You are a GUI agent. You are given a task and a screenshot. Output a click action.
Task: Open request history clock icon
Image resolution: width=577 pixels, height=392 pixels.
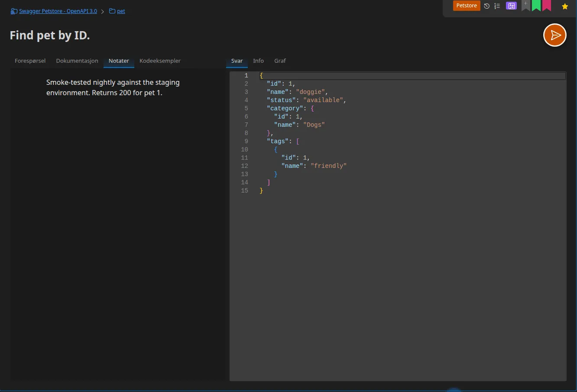[x=487, y=6]
